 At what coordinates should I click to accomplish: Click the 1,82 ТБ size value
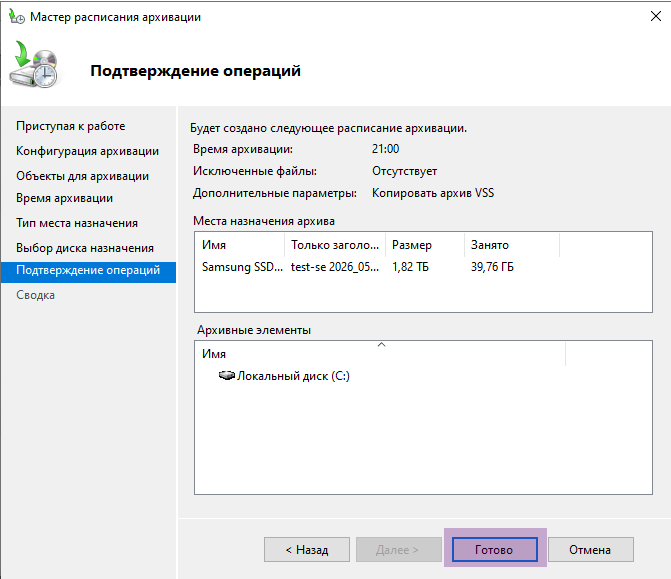tap(410, 267)
